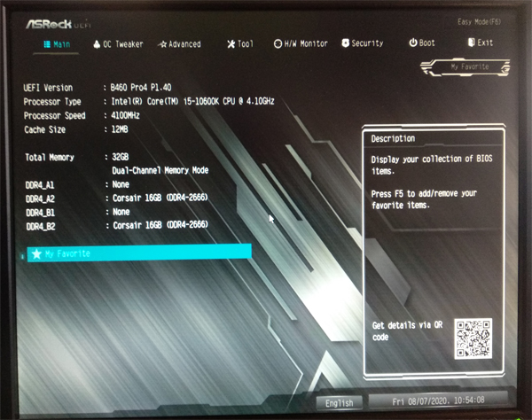Viewport: 532px width, 420px height.
Task: Click the UEFI Version label
Action: click(48, 88)
